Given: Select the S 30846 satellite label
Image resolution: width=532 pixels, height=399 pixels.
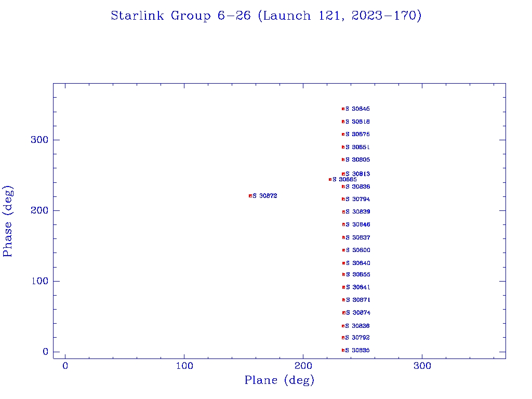Looking at the screenshot, I should click(358, 224).
